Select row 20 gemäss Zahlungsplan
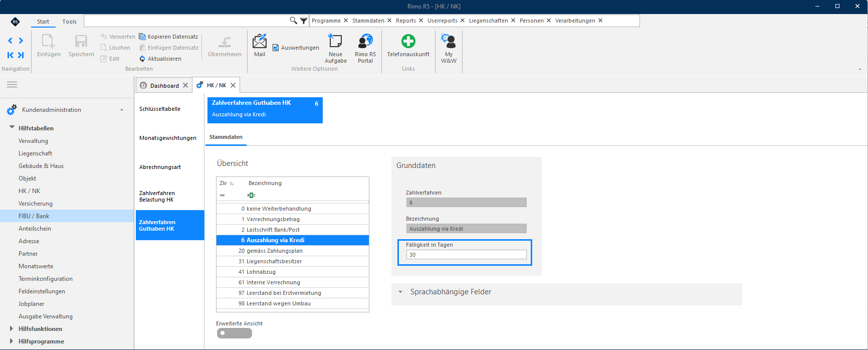 (293, 251)
